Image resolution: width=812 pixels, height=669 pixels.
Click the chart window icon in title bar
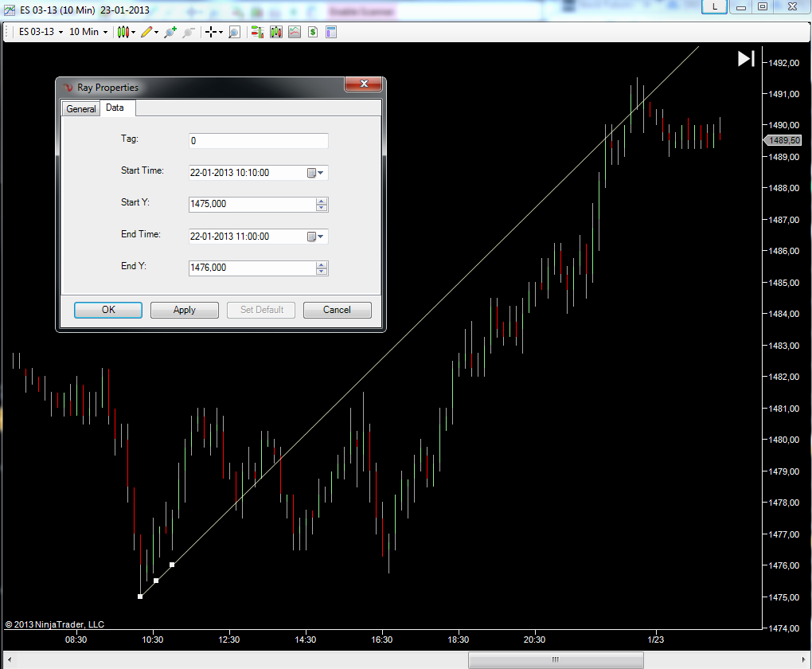(x=10, y=10)
